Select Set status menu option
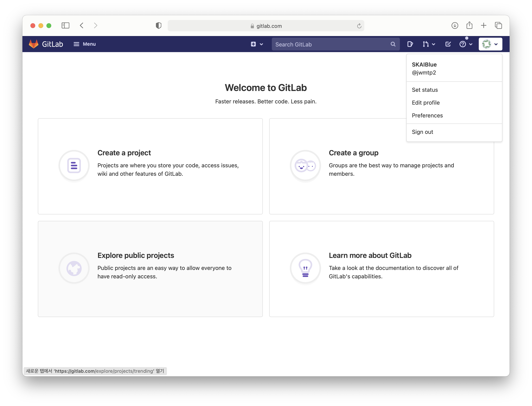Screen dimensions: 532x406 [425, 90]
